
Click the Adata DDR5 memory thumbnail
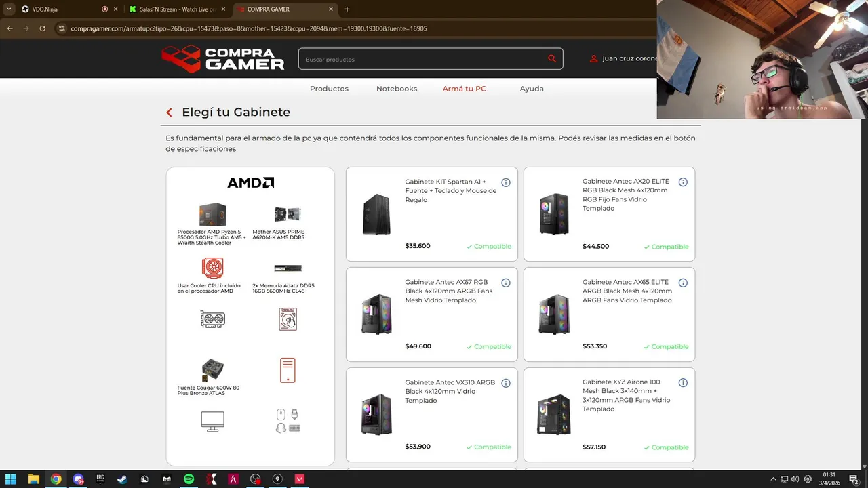(288, 268)
